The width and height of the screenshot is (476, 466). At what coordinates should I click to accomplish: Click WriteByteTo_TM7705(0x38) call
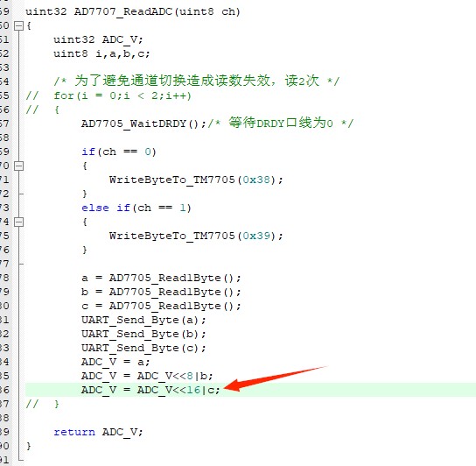tap(196, 180)
